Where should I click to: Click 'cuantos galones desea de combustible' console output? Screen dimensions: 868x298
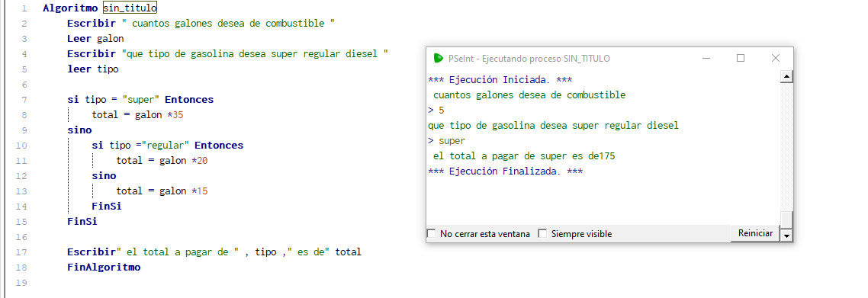(x=529, y=95)
